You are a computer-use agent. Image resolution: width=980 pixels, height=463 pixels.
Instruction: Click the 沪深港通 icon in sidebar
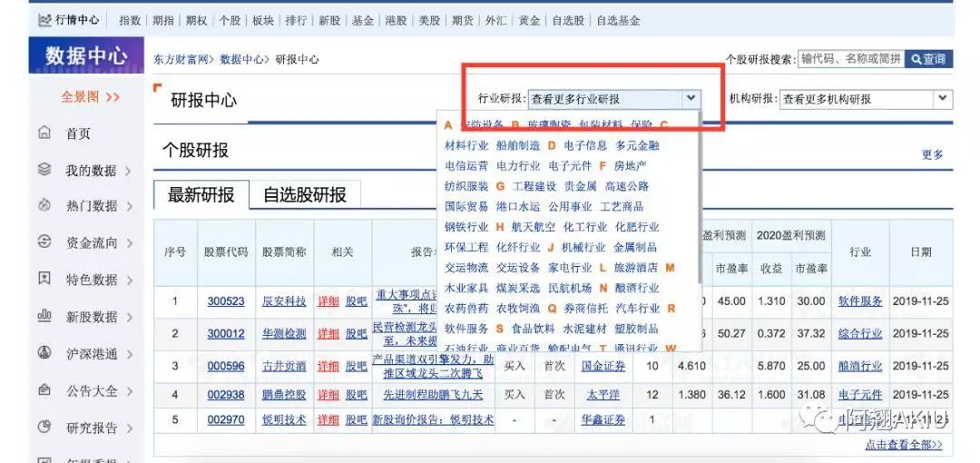click(x=44, y=353)
